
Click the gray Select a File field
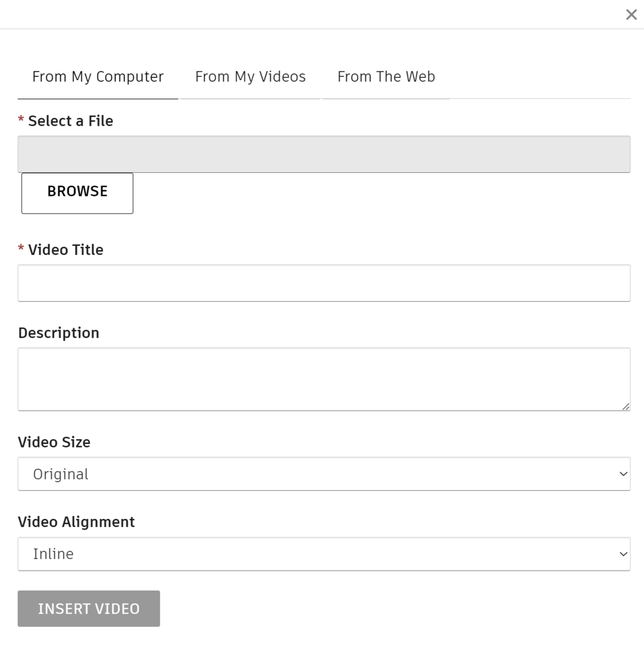click(x=324, y=154)
